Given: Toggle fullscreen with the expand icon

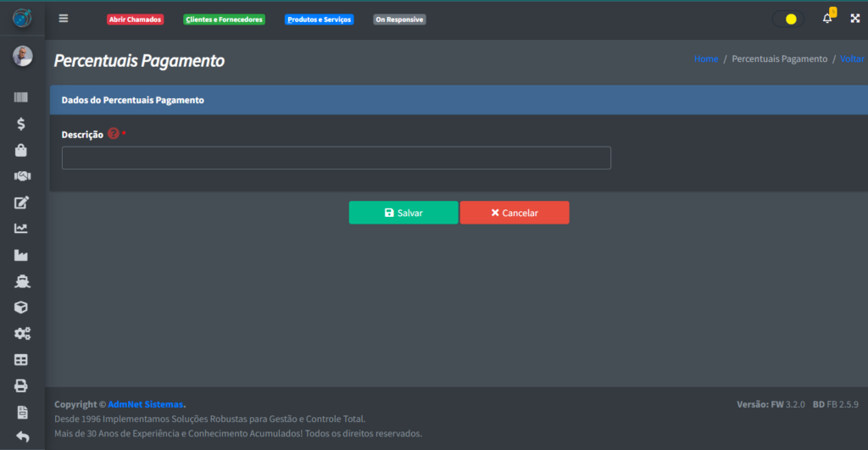Looking at the screenshot, I should [x=854, y=19].
